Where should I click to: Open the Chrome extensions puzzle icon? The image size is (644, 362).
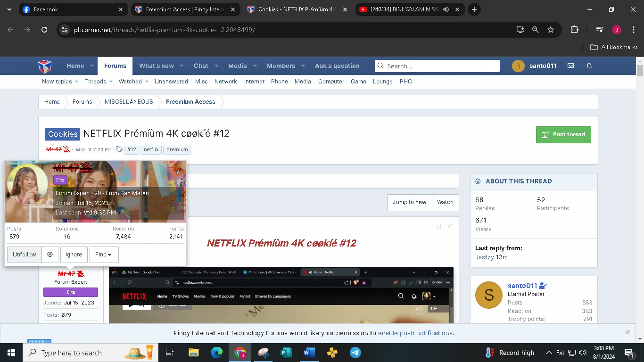[574, 29]
